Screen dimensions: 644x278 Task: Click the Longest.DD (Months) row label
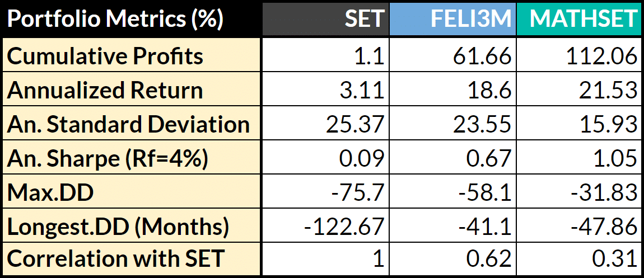118,227
